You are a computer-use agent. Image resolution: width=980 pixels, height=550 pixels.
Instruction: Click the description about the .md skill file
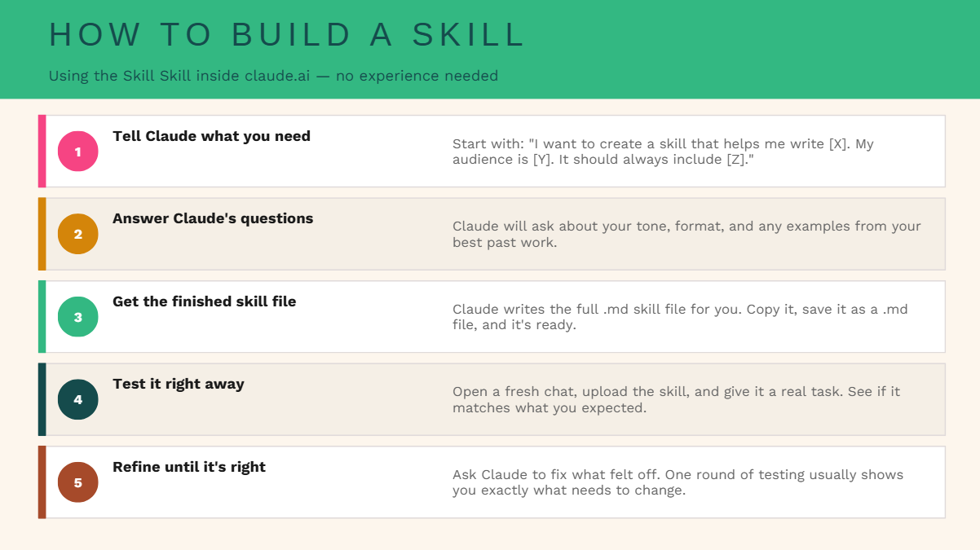click(x=680, y=317)
